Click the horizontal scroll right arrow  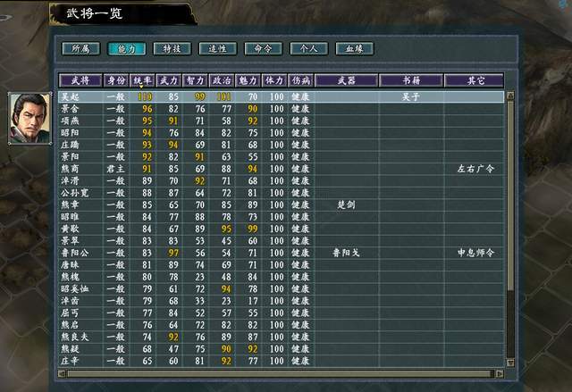click(500, 374)
